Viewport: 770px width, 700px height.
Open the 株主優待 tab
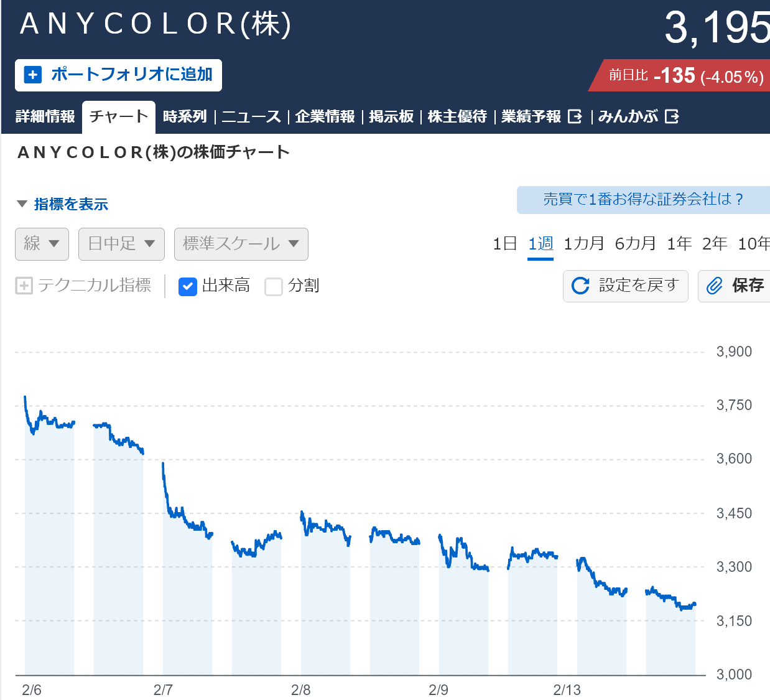tap(457, 116)
